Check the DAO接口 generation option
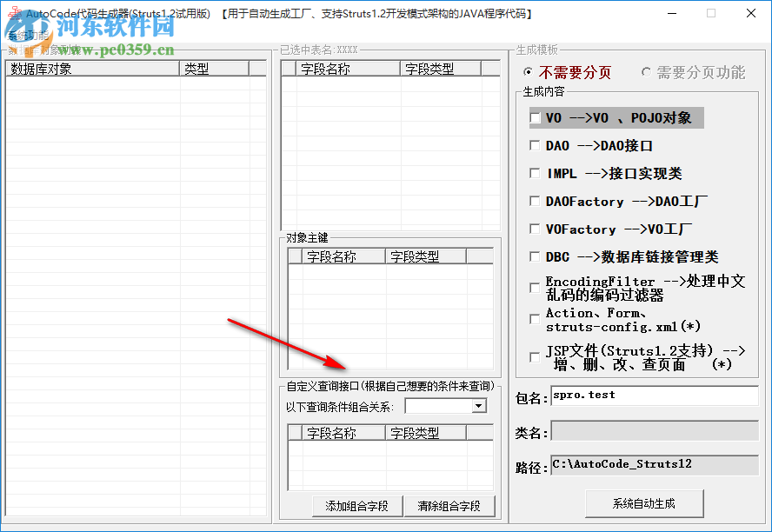772x532 pixels. [x=534, y=145]
